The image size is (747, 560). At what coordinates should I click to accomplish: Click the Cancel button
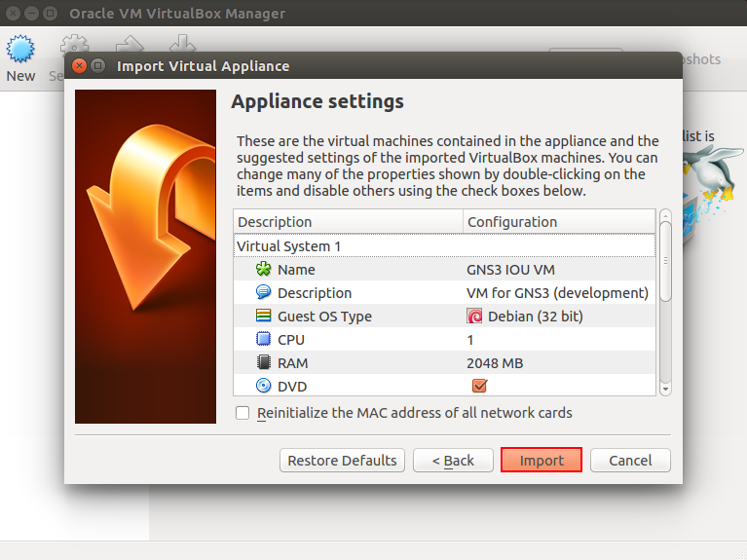(x=630, y=460)
